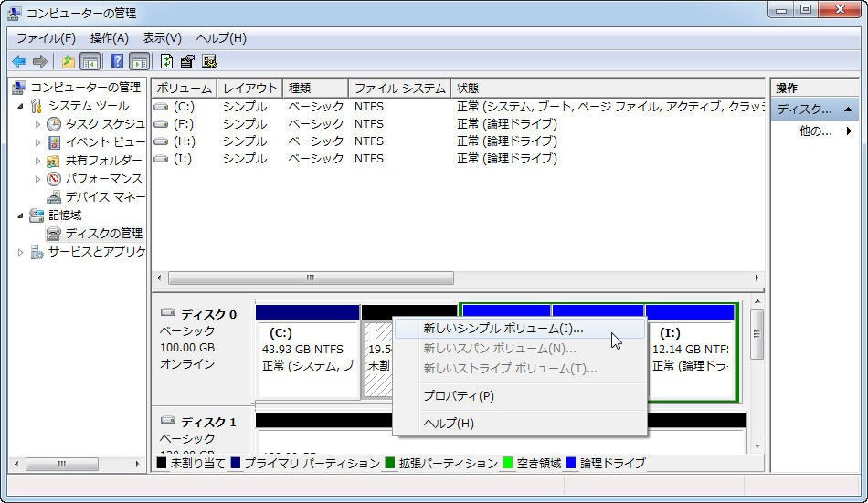Choose プロパティ(P) from context menu
This screenshot has height=503, width=868.
[519, 395]
